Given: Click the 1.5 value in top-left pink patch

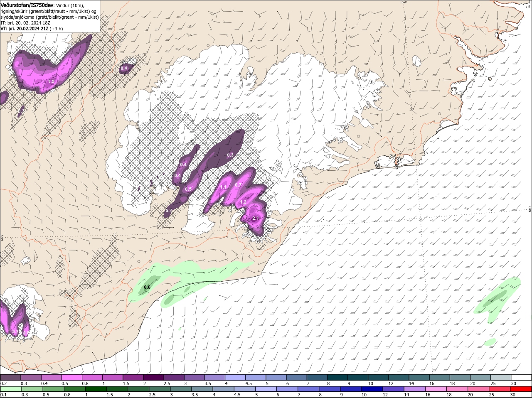Looking at the screenshot, I should pos(52,82).
